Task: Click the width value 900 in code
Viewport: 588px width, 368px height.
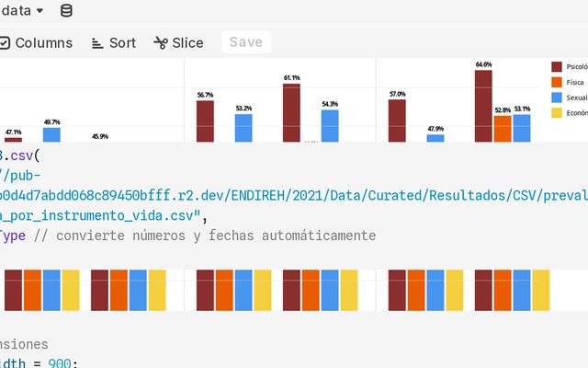Action: [x=61, y=362]
